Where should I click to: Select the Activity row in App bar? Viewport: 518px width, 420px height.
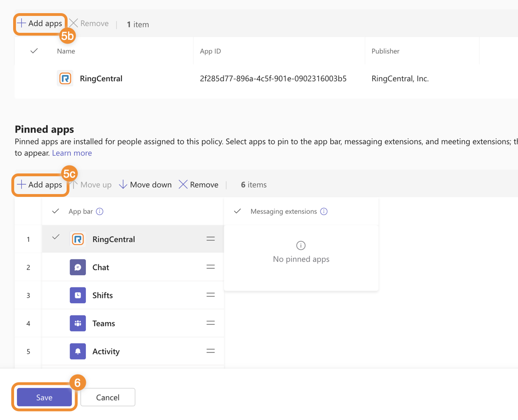133,352
